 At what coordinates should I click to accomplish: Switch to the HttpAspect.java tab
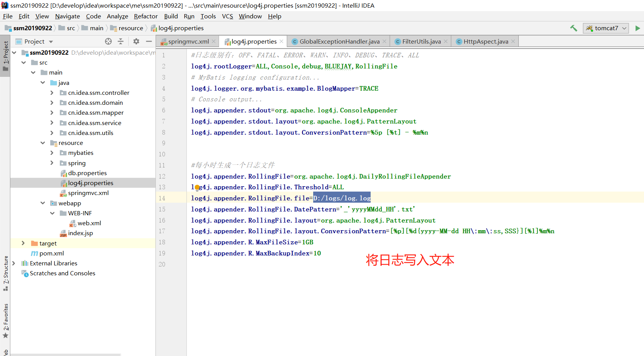point(485,41)
